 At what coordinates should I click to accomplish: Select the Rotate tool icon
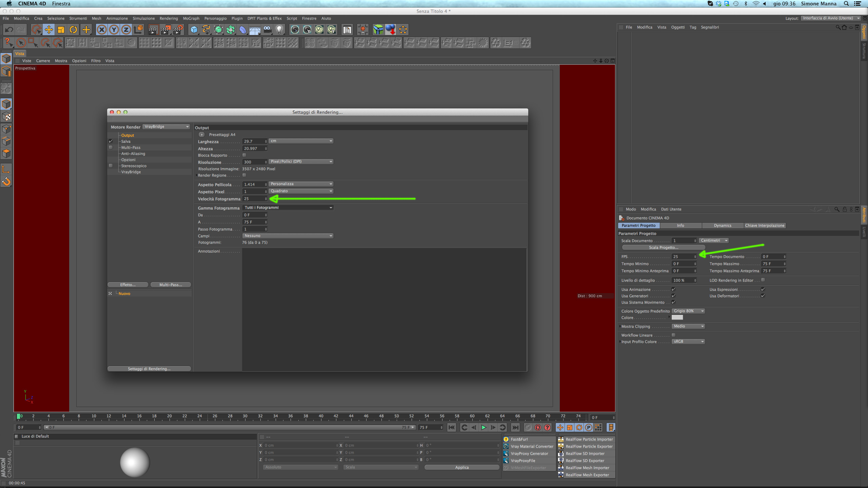click(x=73, y=30)
